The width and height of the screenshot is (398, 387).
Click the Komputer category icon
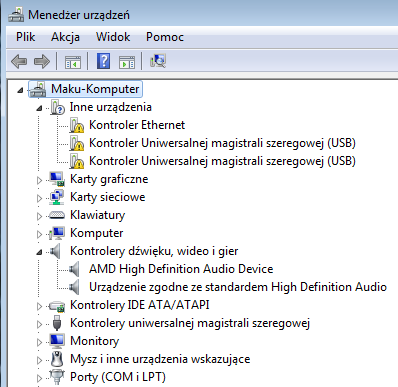(x=57, y=233)
